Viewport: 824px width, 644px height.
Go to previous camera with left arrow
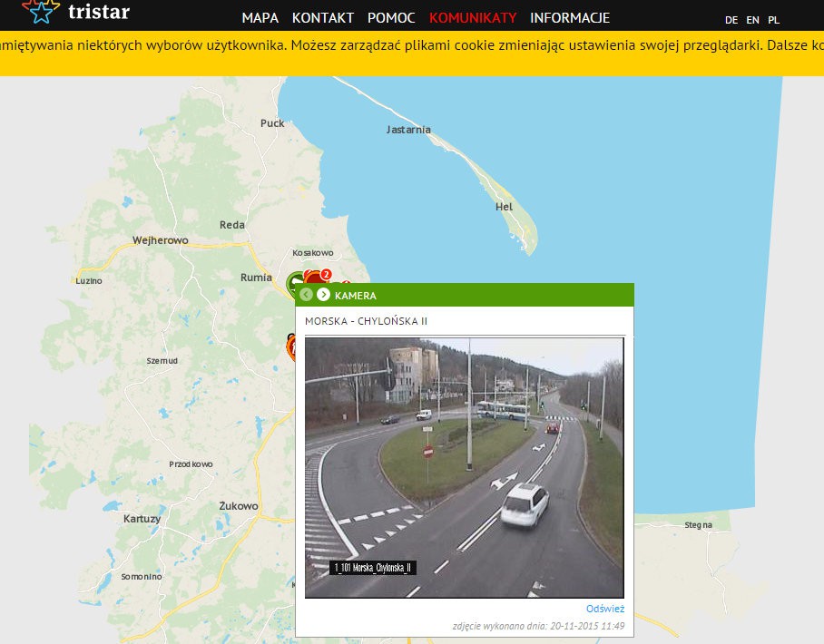[x=307, y=295]
